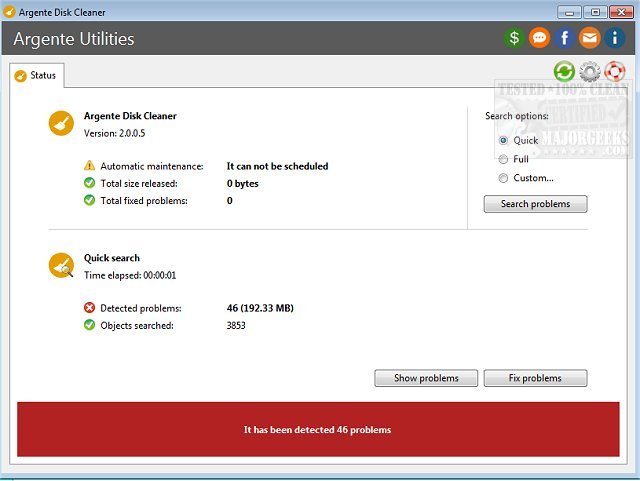
Task: Click the 'Version: 2.0.0.5' text
Action: pos(114,133)
